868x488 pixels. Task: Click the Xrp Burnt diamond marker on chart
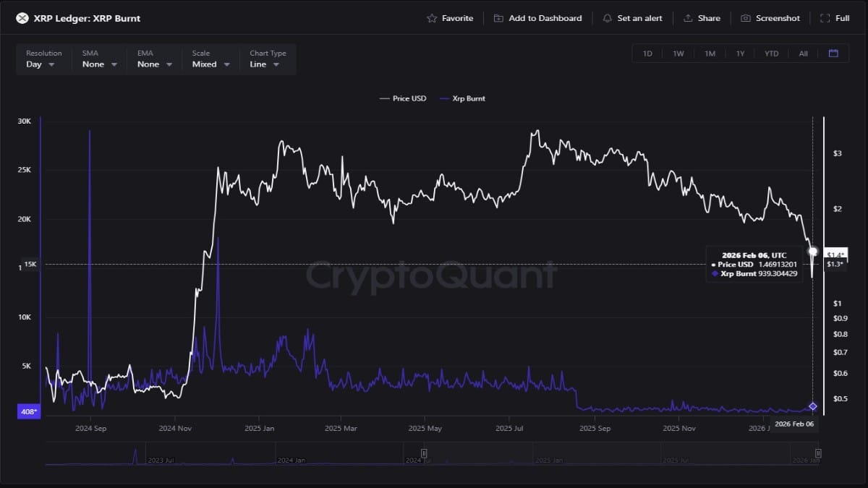[x=813, y=406]
